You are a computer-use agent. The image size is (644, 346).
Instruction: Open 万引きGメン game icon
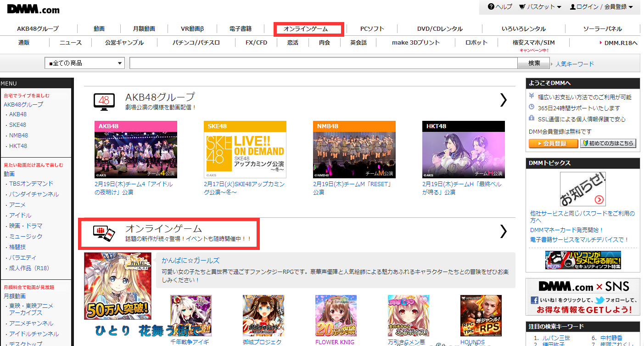pos(409,316)
